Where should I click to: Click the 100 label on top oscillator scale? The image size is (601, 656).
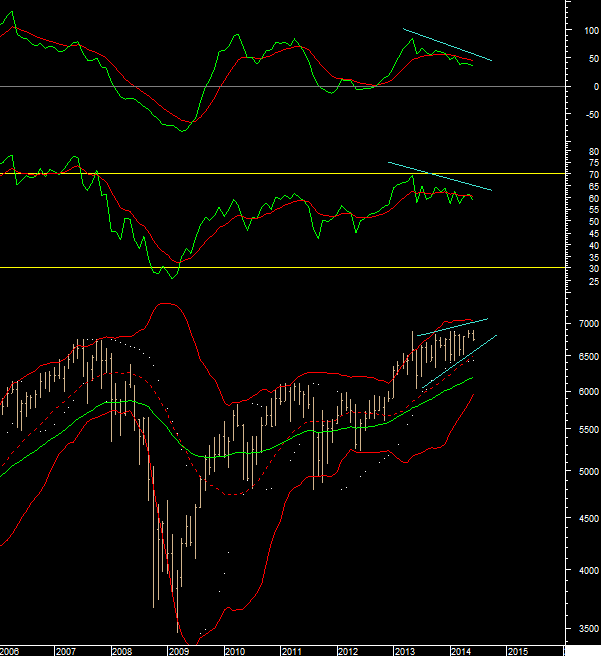(x=591, y=31)
